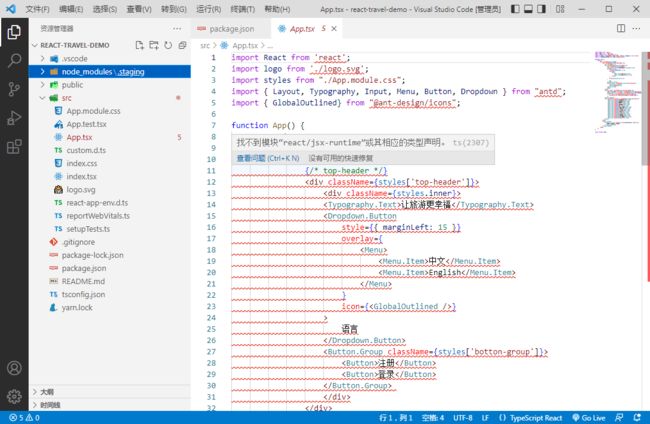The width and height of the screenshot is (650, 424).
Task: Split the editor to the right
Action: point(621,29)
